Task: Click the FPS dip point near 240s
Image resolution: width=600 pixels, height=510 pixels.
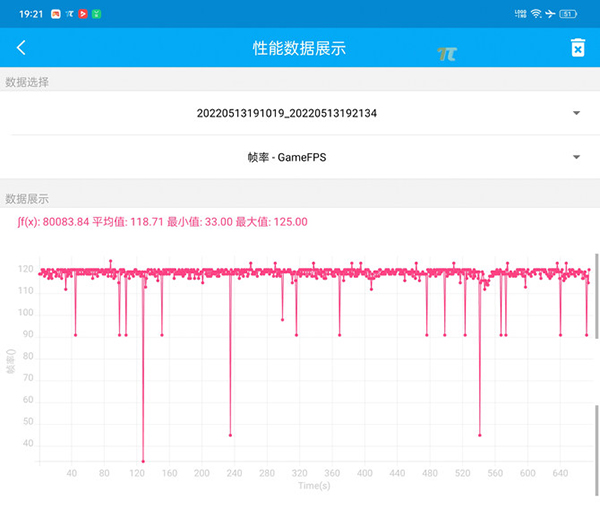Action: click(230, 435)
